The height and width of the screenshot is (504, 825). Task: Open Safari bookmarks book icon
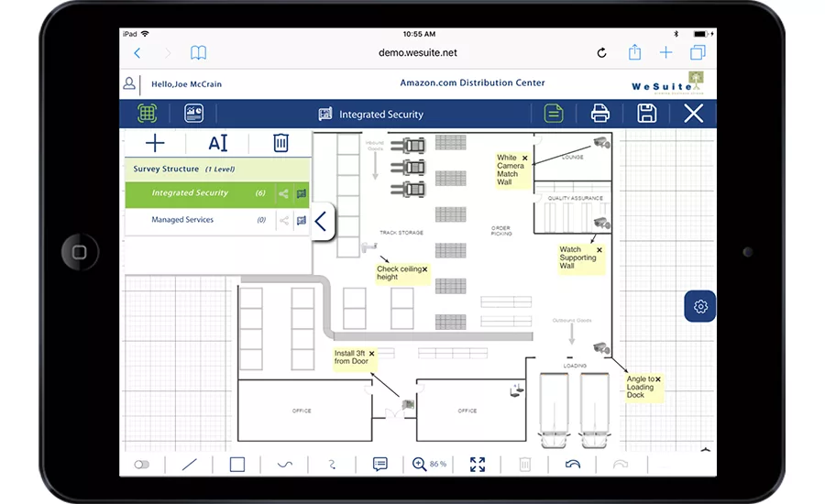[x=198, y=52]
